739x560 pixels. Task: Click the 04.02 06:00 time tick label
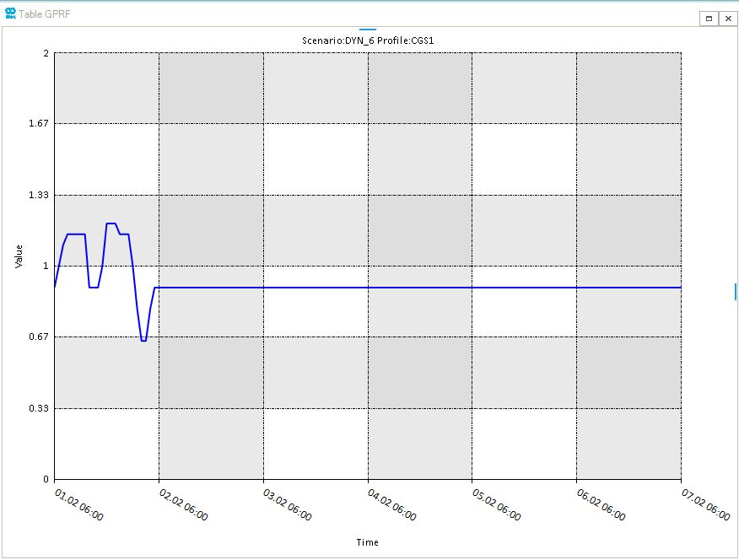pos(391,503)
